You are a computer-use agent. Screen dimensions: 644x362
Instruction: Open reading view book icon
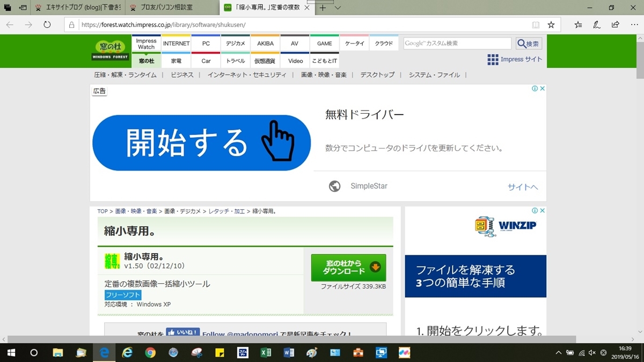(x=536, y=25)
